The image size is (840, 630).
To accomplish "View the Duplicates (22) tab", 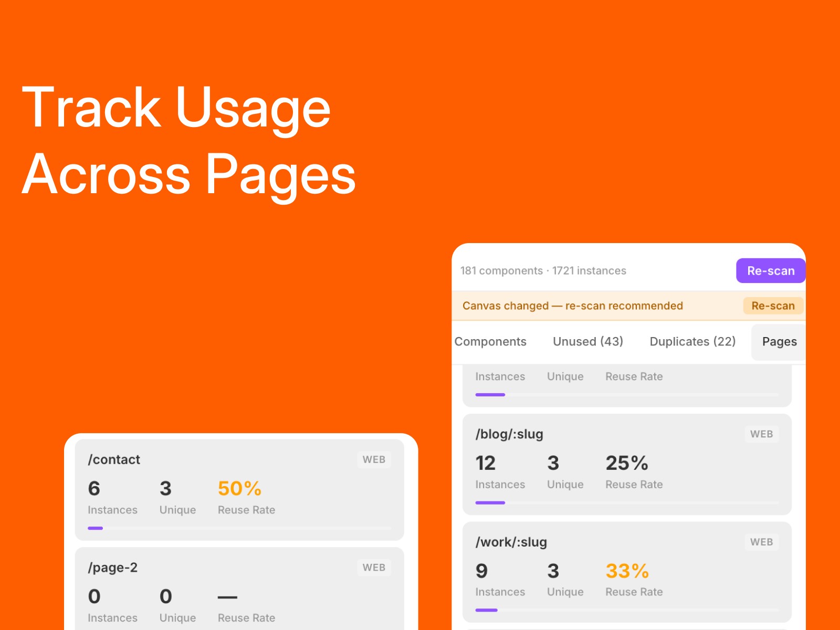I will point(692,341).
